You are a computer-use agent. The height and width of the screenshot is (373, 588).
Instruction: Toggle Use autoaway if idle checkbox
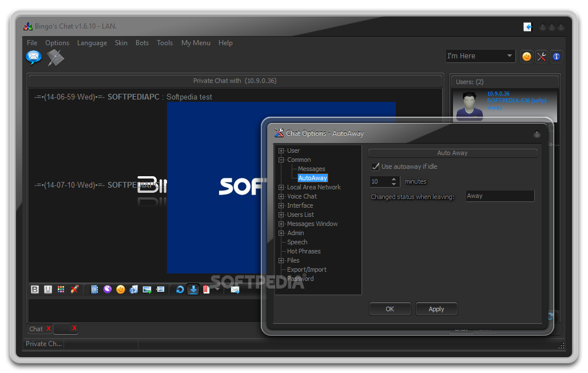[375, 166]
